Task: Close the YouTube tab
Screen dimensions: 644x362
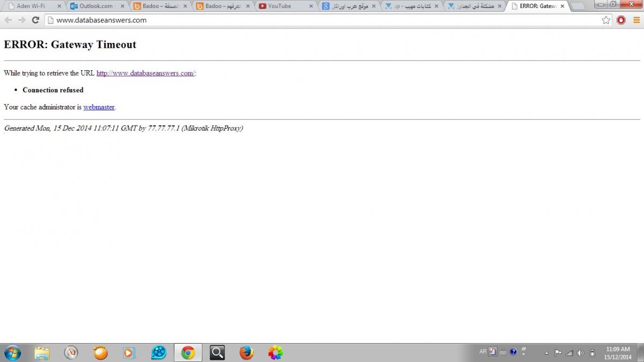Action: [x=311, y=6]
